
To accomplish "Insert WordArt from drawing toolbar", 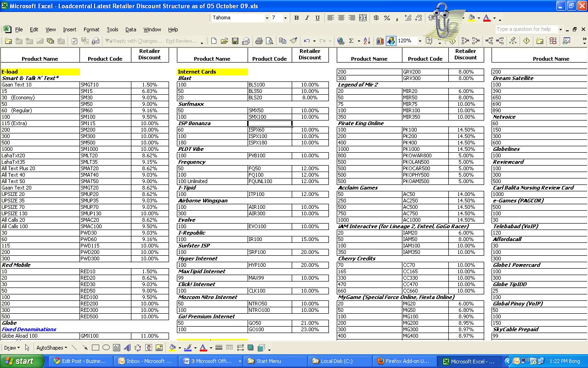I will pyautogui.click(x=127, y=348).
